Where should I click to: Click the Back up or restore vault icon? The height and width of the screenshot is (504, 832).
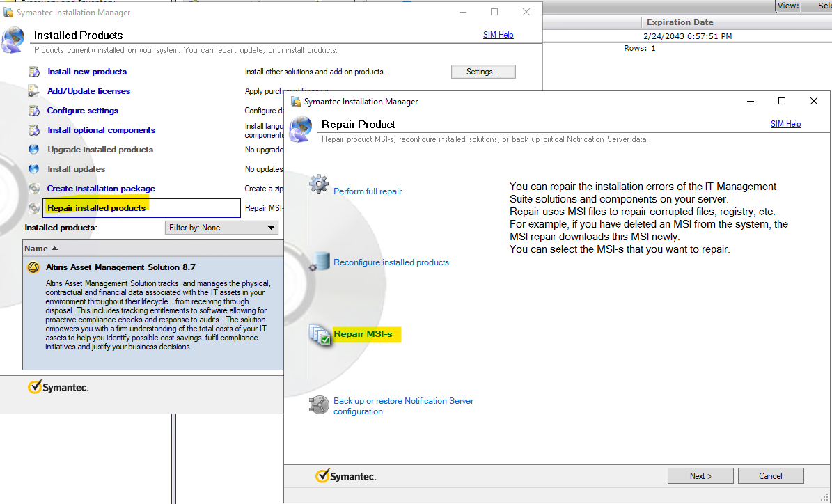point(320,404)
